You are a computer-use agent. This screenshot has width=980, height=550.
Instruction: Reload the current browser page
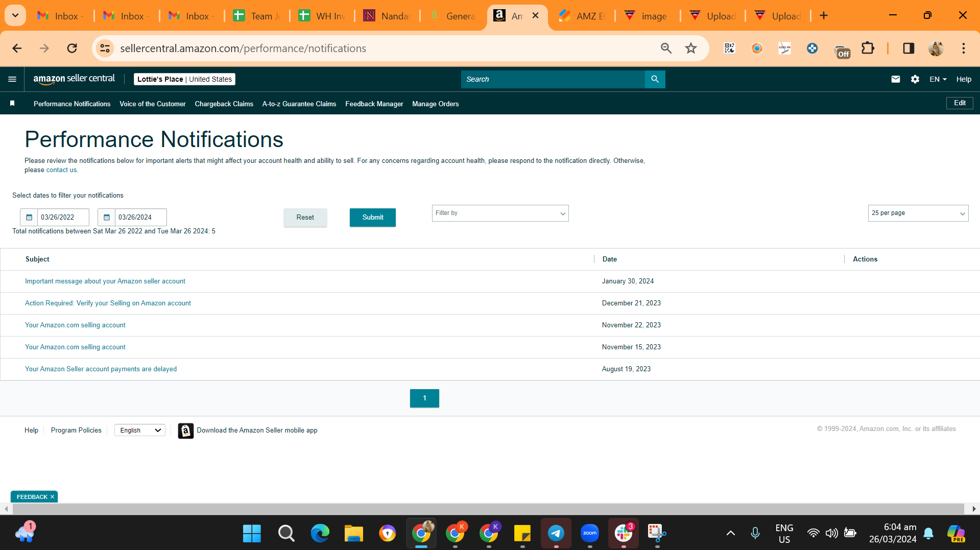pyautogui.click(x=72, y=49)
